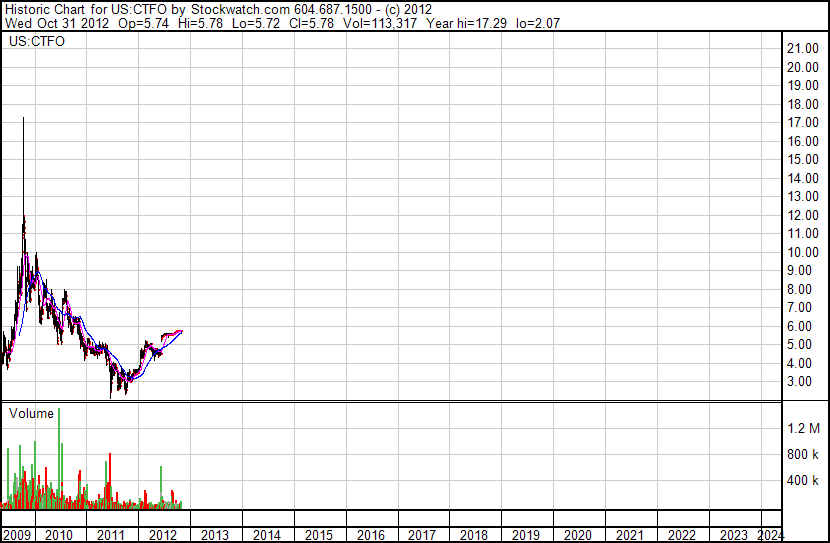Click the 4.00 price axis value
Viewport: 830px width, 543px height.
800,364
